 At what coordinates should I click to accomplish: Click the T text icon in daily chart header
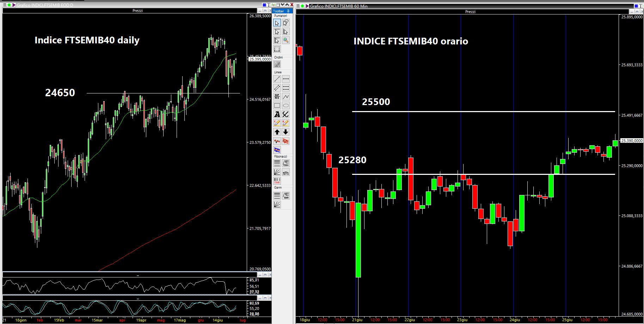click(269, 5)
